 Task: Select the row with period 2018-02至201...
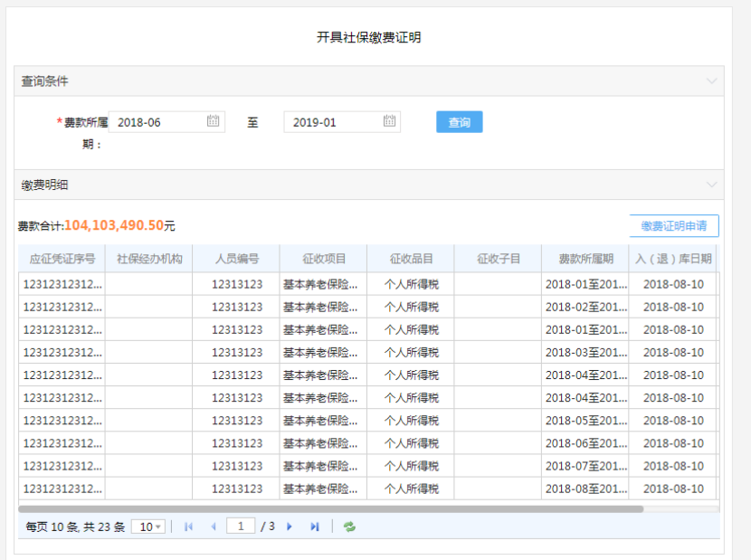pyautogui.click(x=368, y=307)
